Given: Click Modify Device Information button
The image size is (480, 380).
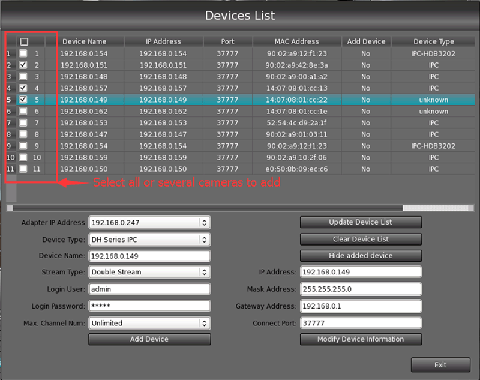Looking at the screenshot, I should 361,339.
